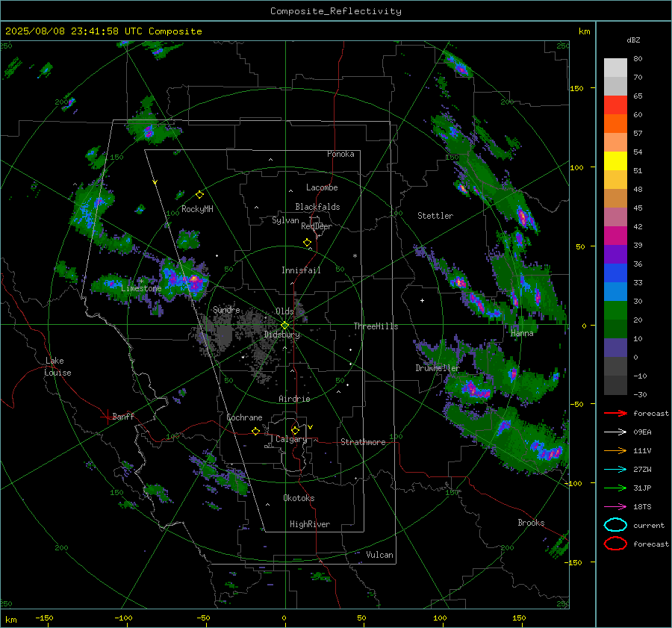
Task: Click the -150 tick on bottom axis
Action: tap(44, 618)
